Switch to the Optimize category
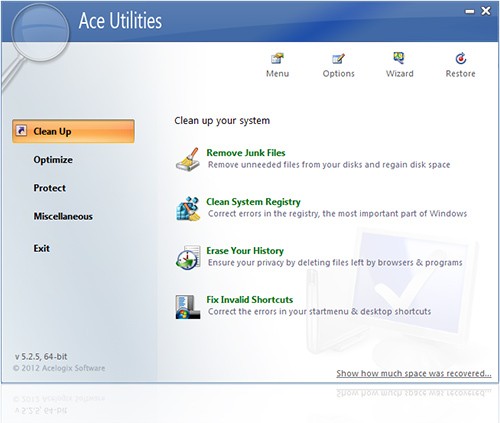This screenshot has width=500, height=423. [53, 160]
